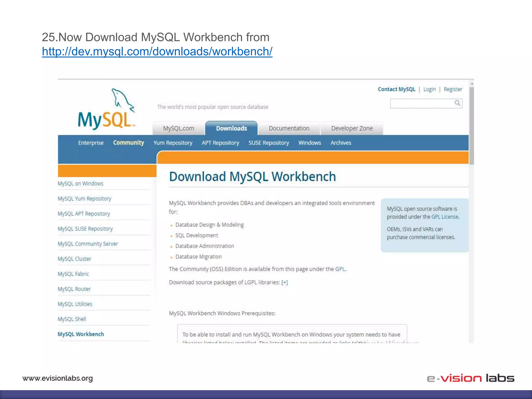
Task: Open MySQL Workbench sidebar link
Action: [x=81, y=334]
